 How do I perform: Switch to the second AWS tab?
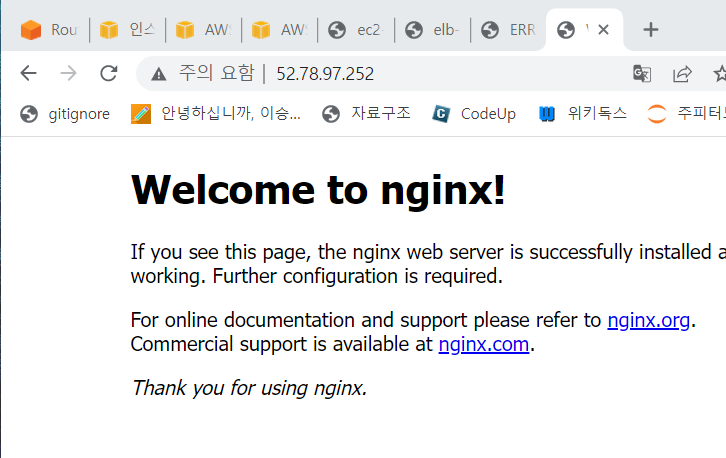coord(279,30)
